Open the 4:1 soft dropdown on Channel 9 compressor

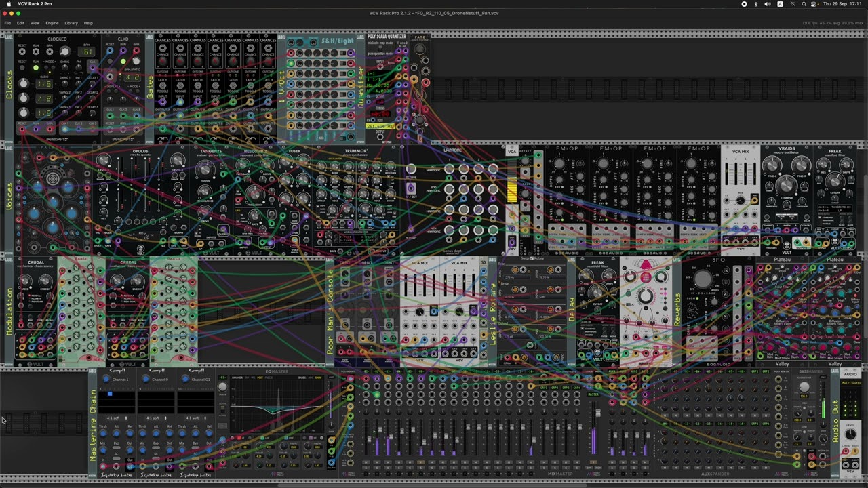pos(157,418)
